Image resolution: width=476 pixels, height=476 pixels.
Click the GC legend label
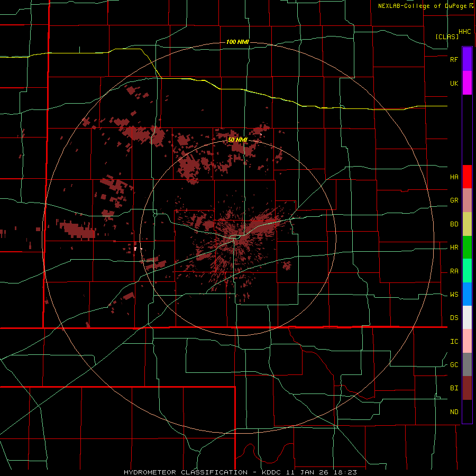pos(454,364)
